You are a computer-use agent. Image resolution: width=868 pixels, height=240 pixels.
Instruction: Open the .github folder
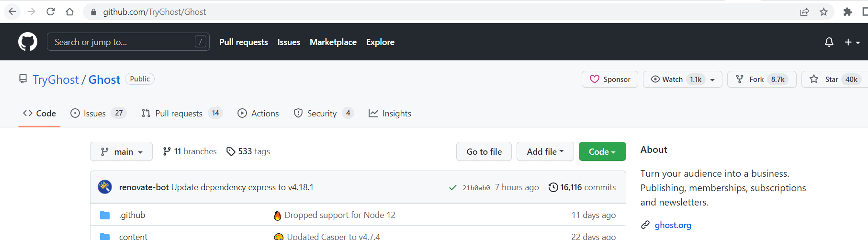click(x=132, y=215)
